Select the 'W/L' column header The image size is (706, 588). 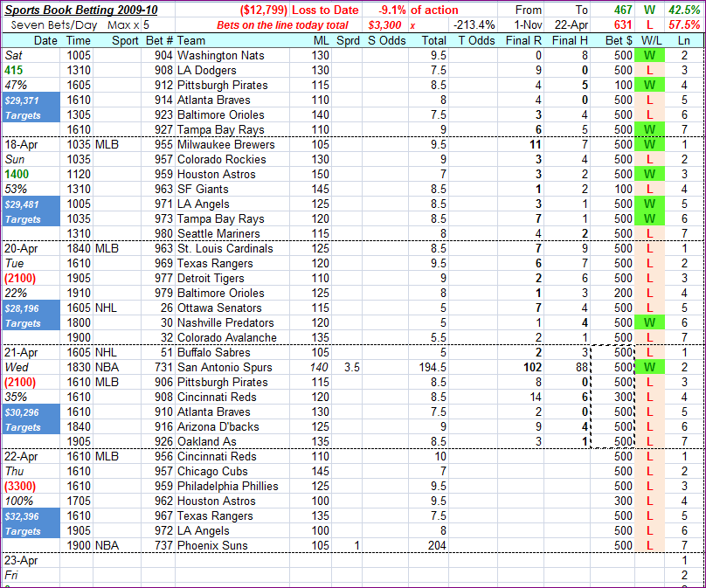point(652,40)
